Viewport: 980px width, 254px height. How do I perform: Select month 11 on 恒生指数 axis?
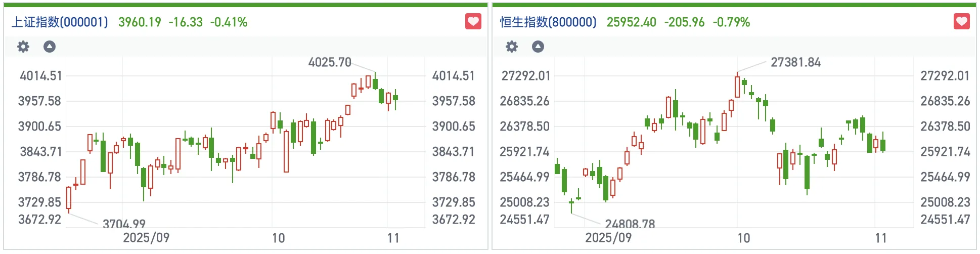coord(881,238)
